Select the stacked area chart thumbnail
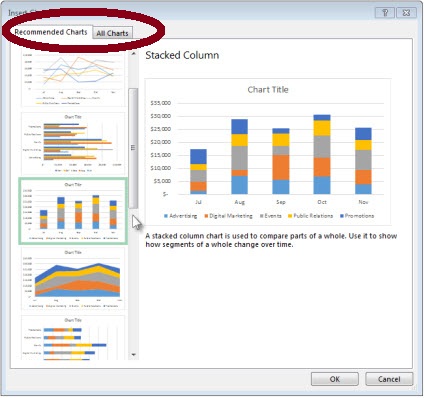425x398 pixels. click(73, 279)
